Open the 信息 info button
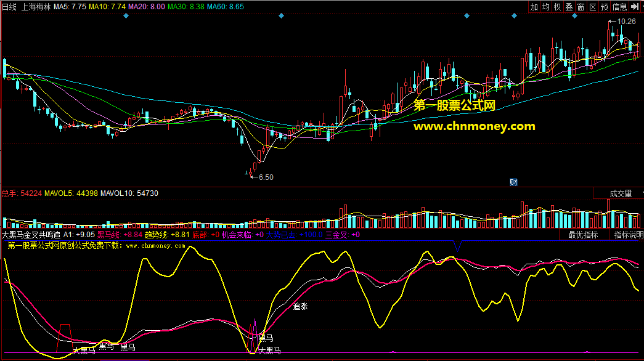This screenshot has height=361, width=644. click(x=619, y=7)
